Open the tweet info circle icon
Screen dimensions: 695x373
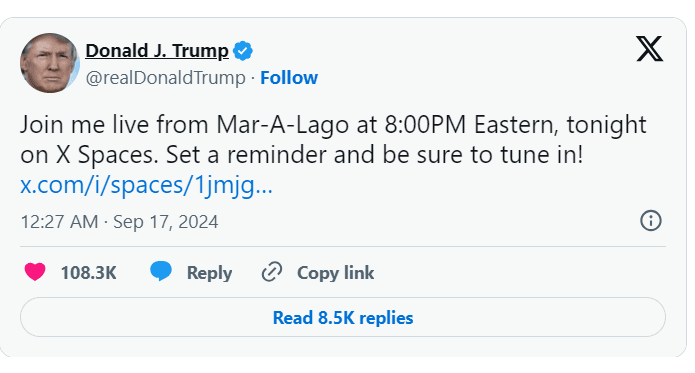pos(651,221)
